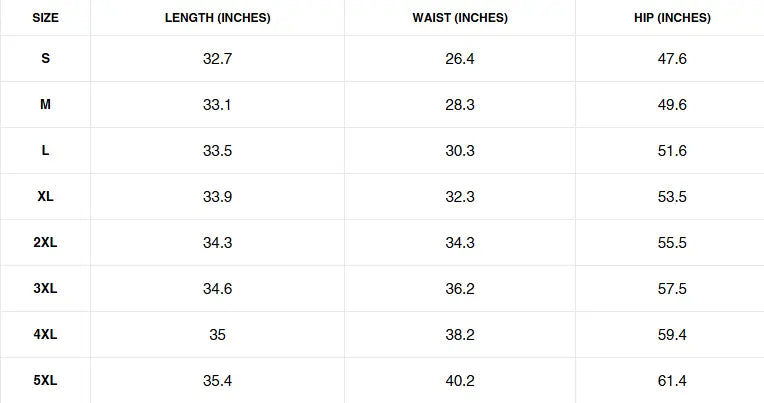Image resolution: width=764 pixels, height=403 pixels.
Task: Select the 2XL size row label
Action: pyautogui.click(x=45, y=243)
